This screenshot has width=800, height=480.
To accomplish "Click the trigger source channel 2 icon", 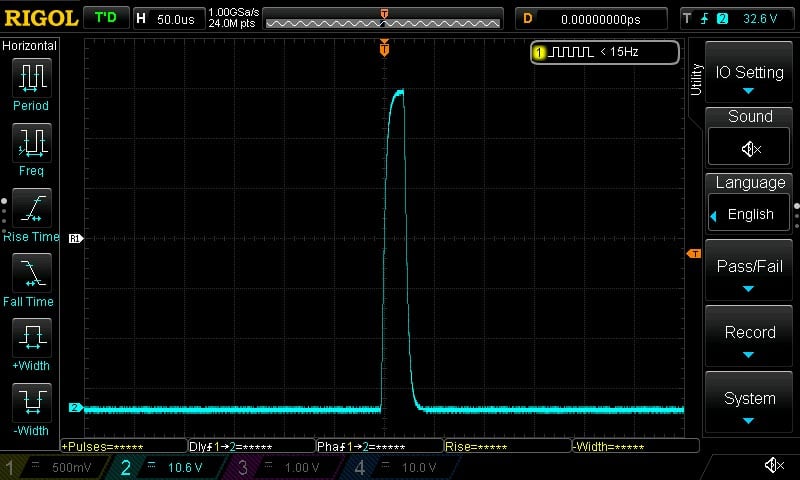I will click(x=722, y=19).
